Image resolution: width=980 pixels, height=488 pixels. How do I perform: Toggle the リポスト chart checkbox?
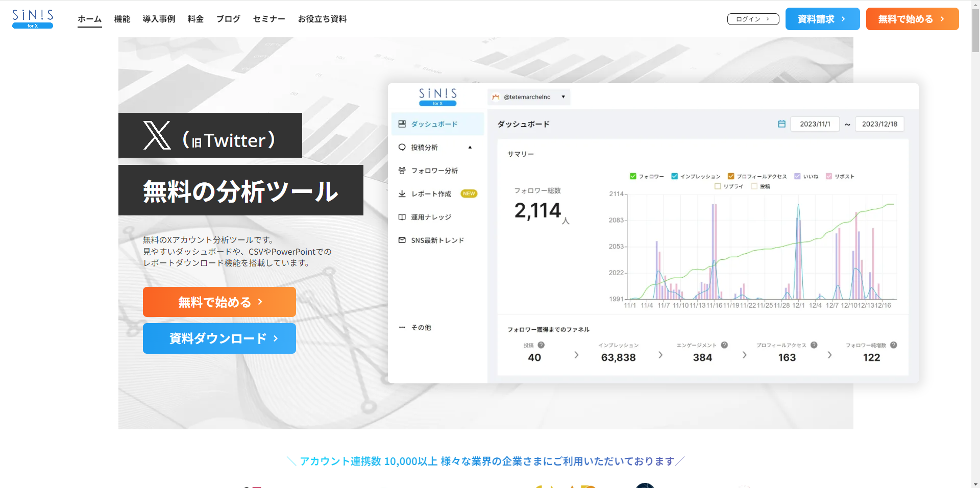pyautogui.click(x=829, y=176)
